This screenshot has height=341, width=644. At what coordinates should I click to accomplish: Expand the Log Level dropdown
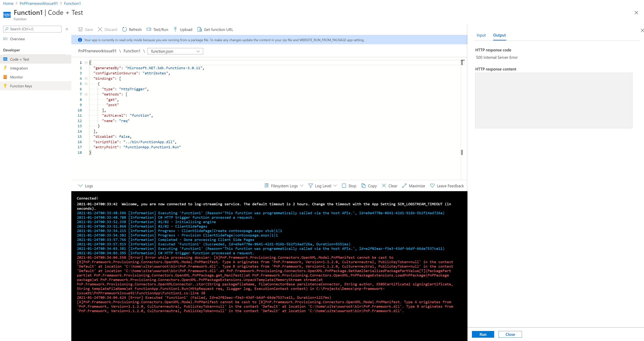point(335,186)
